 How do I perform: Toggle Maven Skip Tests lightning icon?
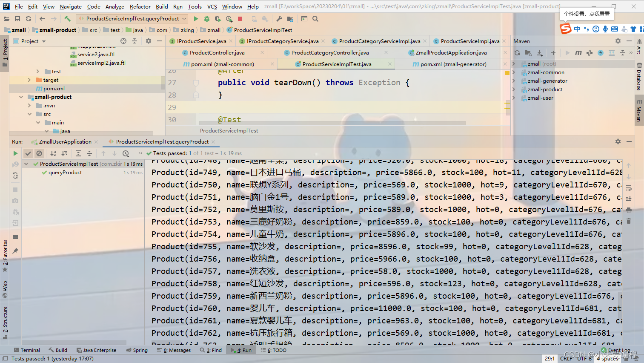601,53
